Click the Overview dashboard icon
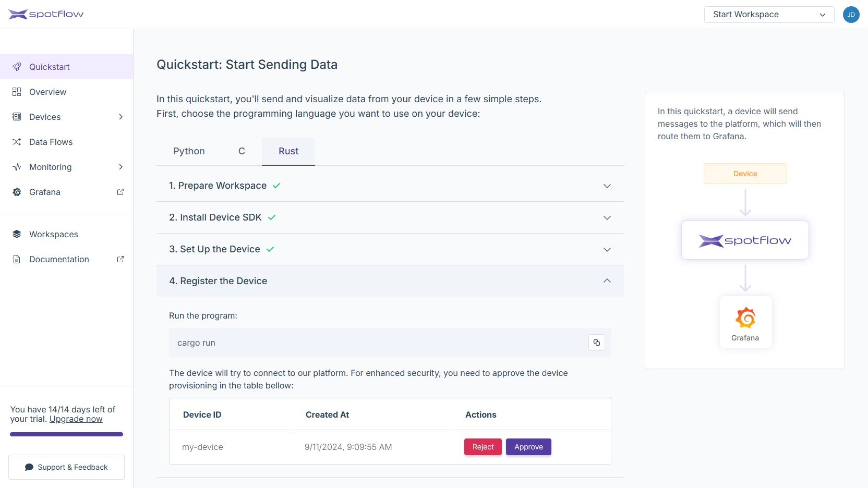 tap(17, 92)
